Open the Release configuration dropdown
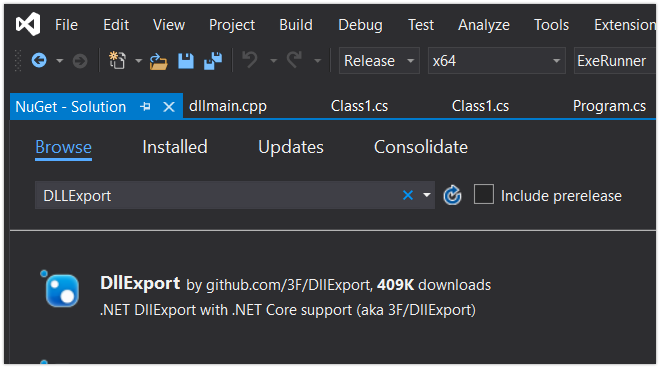The height and width of the screenshot is (368, 660). point(379,61)
